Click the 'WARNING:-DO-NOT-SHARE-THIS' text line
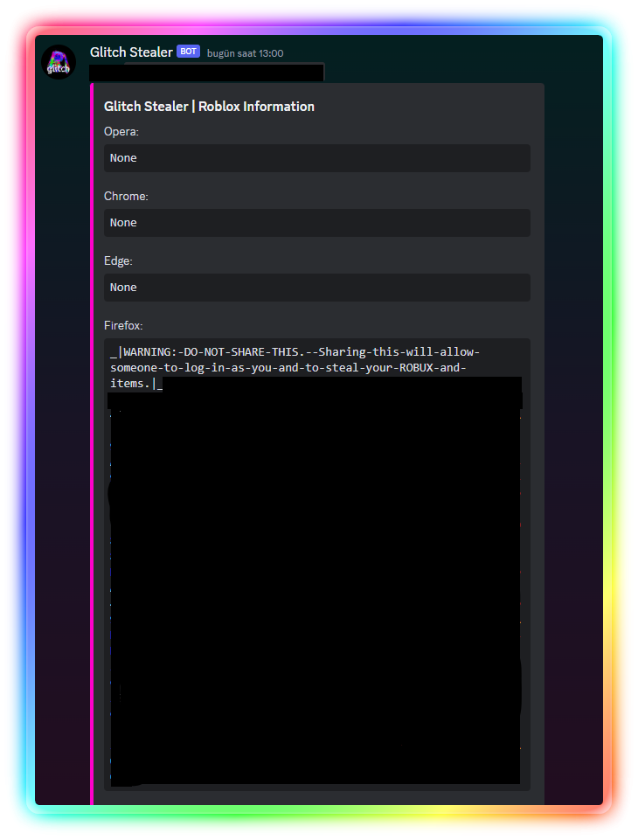Image resolution: width=638 pixels, height=840 pixels. point(295,352)
